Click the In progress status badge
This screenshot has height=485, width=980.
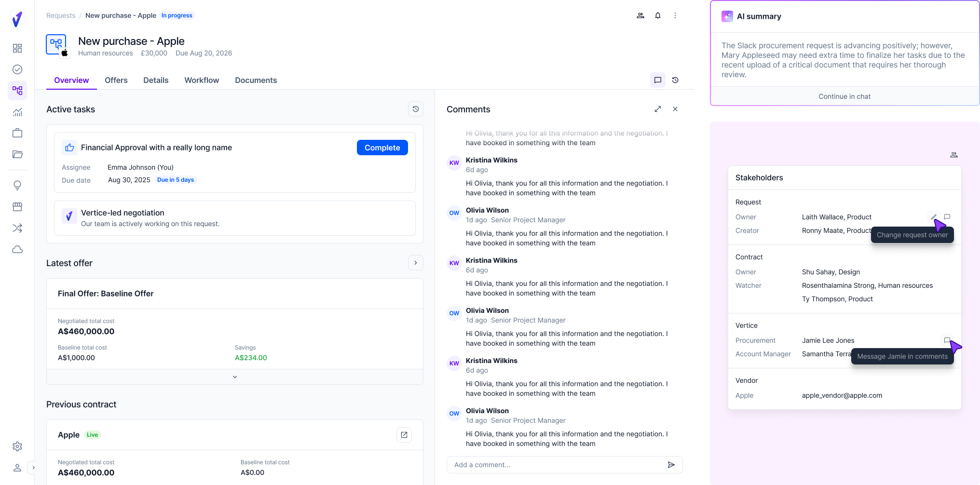pyautogui.click(x=177, y=15)
